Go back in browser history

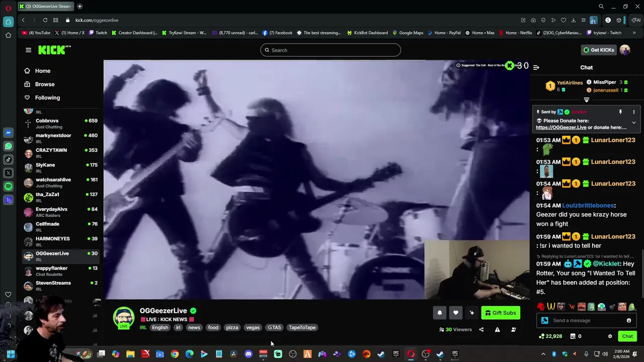point(23,20)
